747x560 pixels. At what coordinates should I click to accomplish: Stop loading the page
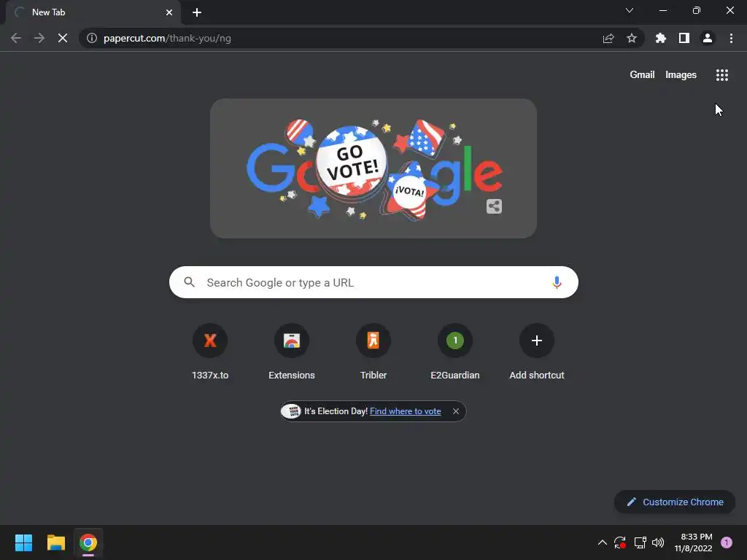point(63,38)
